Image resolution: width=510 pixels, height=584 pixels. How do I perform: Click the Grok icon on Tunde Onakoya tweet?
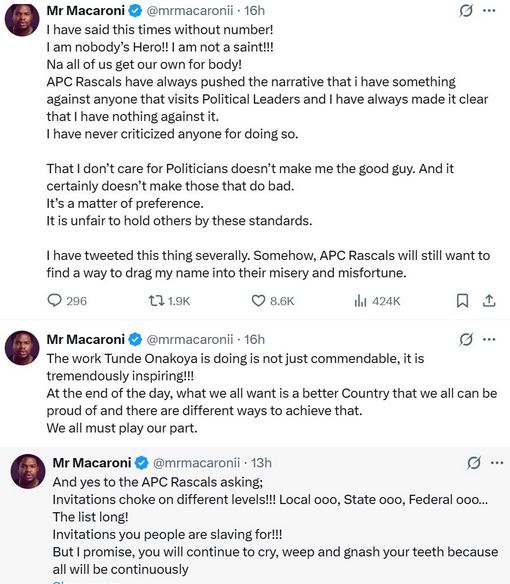466,339
